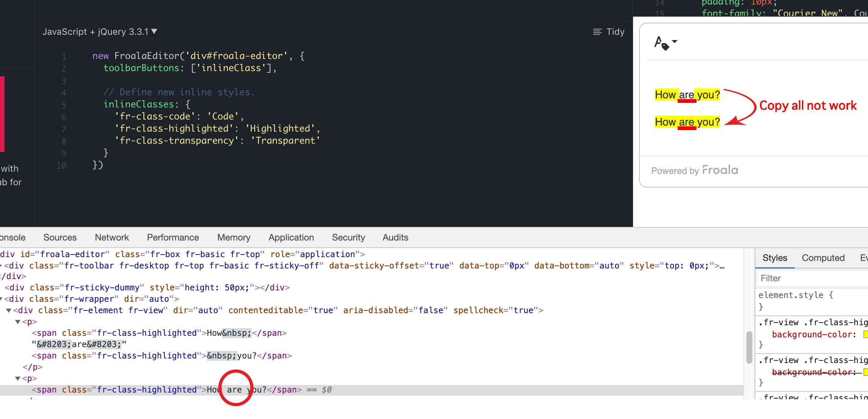Click the Tidy hamburger icon
Image resolution: width=868 pixels, height=419 pixels.
coord(597,32)
